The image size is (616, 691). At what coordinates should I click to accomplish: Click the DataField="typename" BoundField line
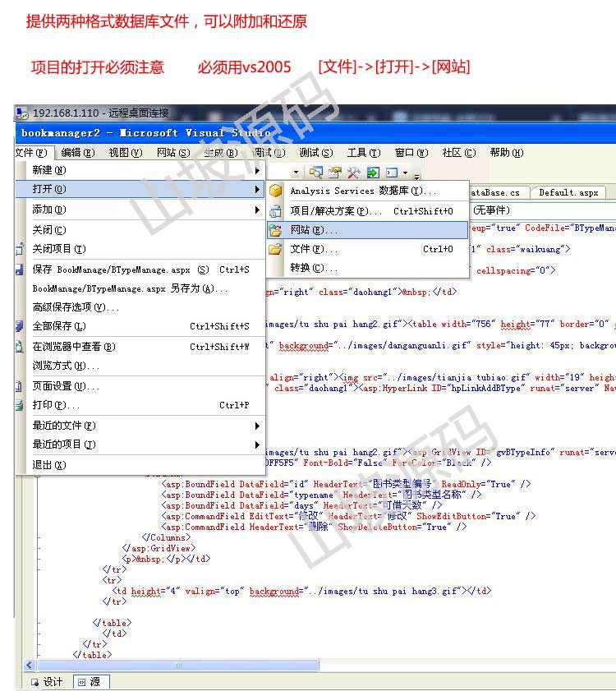322,495
